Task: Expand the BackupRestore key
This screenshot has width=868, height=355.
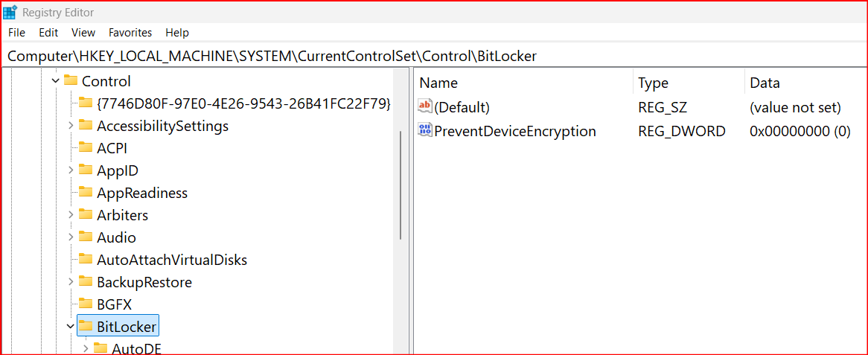Action: coord(71,282)
